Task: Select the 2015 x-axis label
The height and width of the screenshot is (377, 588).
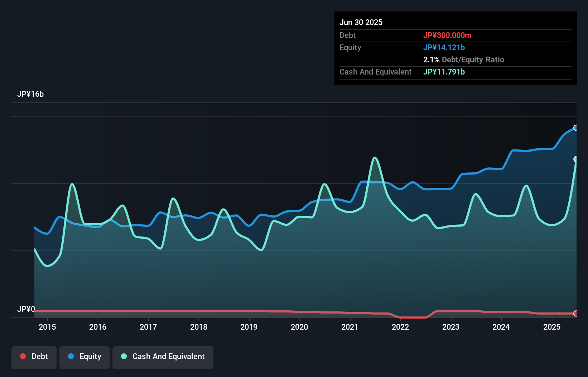Action: tap(47, 327)
